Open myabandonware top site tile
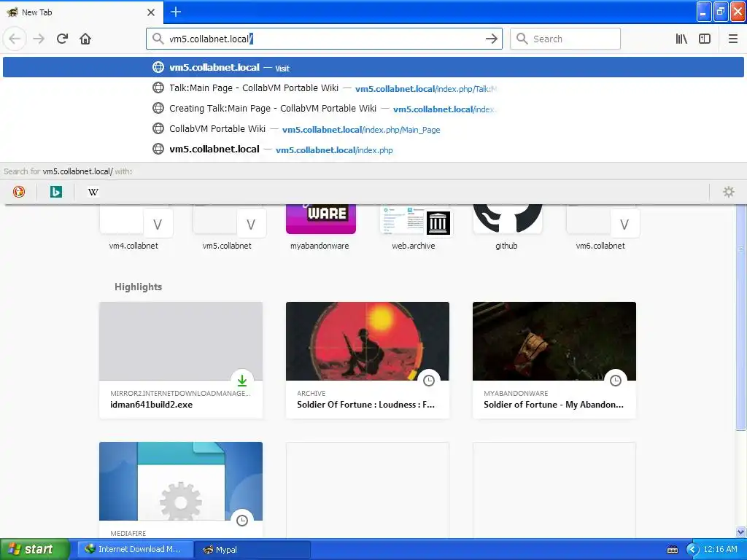The height and width of the screenshot is (560, 747). point(320,227)
